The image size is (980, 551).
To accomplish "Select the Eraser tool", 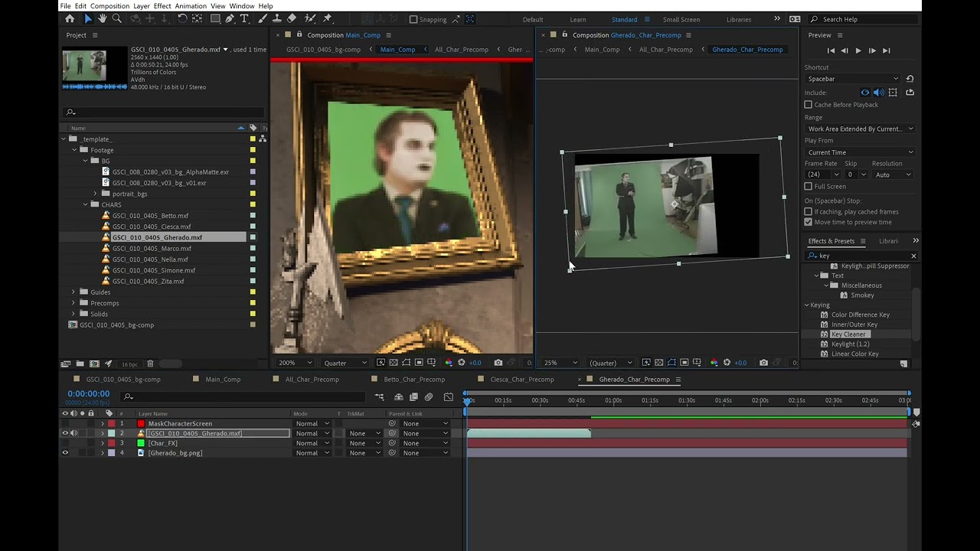I will 292,18.
